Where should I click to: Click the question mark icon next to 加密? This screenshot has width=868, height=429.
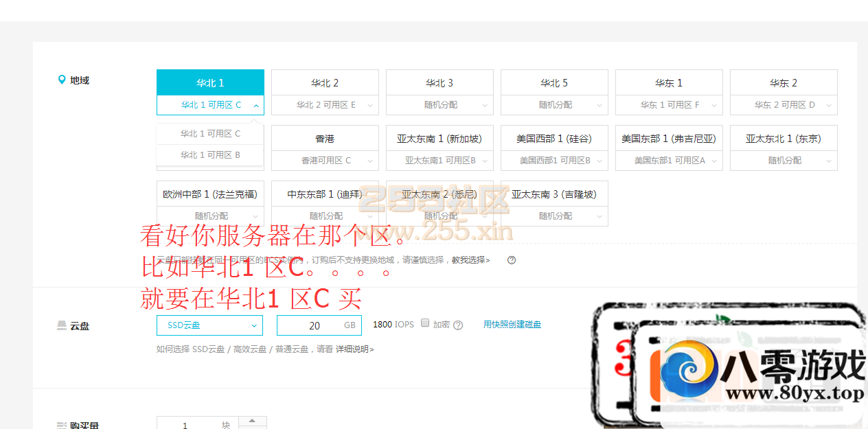[x=458, y=325]
